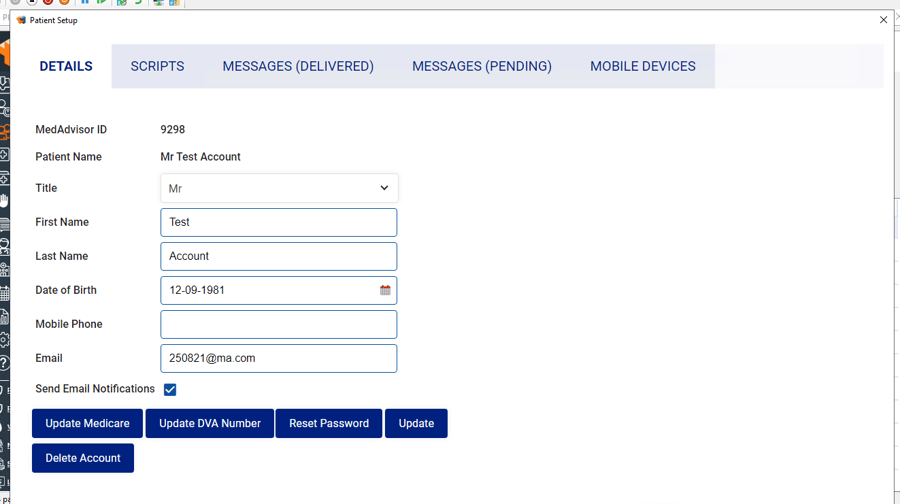Click into the Email input field

click(x=279, y=359)
